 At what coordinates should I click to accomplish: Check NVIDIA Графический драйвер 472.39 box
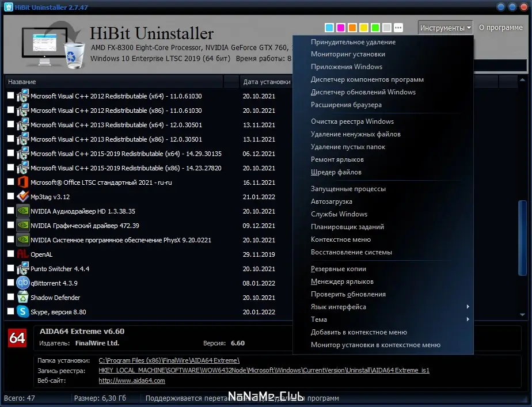pos(10,225)
